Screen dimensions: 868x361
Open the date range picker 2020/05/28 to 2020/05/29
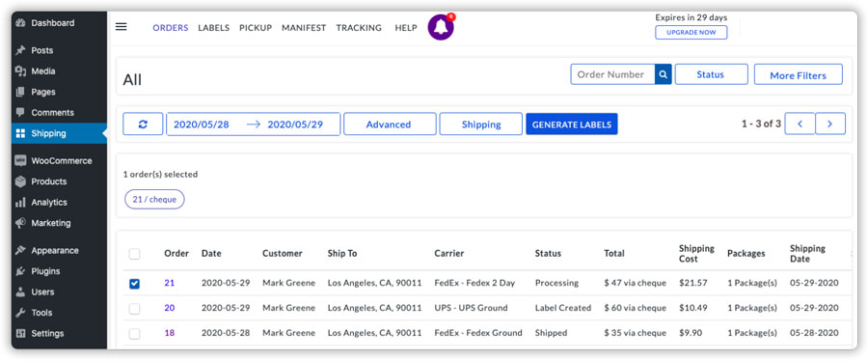pos(254,124)
